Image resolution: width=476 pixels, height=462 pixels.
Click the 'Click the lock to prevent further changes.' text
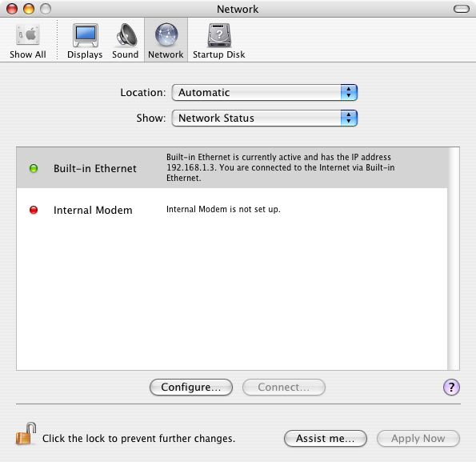pyautogui.click(x=138, y=438)
